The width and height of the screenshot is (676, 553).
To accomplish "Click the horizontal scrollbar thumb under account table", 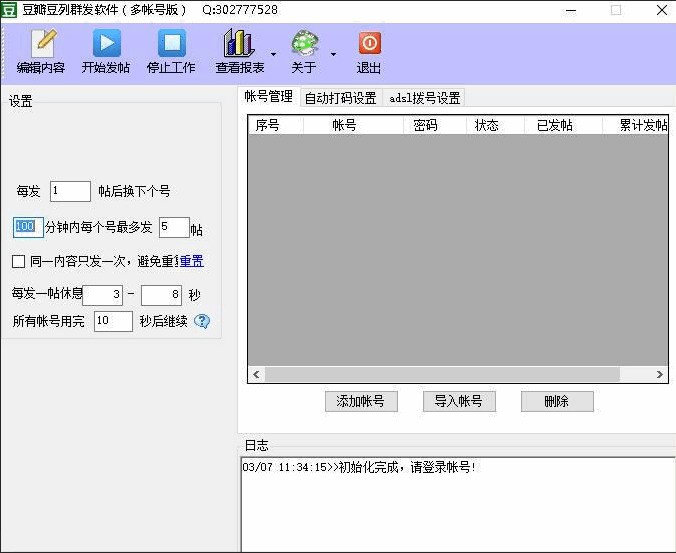I will pos(442,374).
